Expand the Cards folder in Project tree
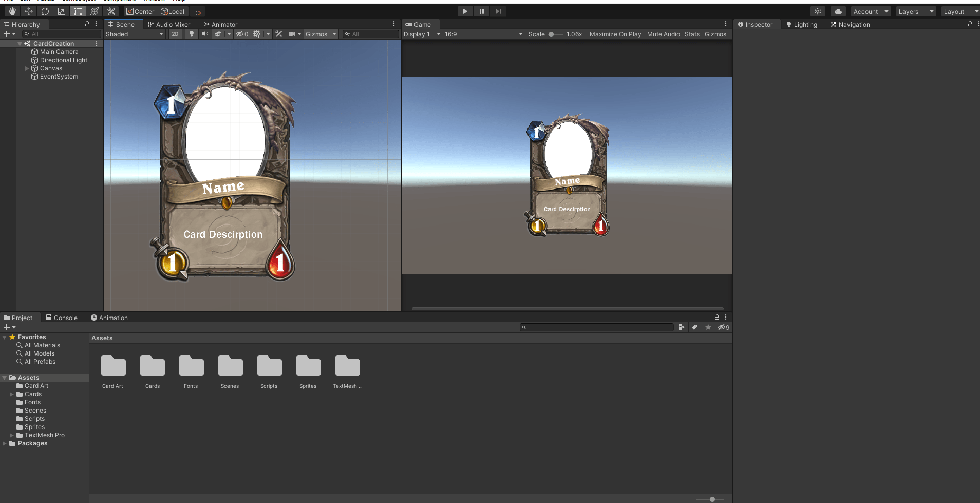980x503 pixels. [12, 394]
